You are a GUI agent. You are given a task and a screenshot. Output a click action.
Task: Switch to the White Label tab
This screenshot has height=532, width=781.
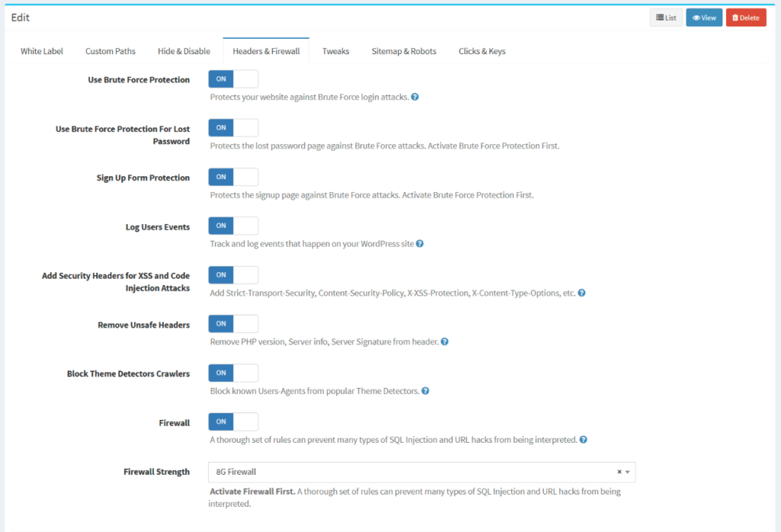point(42,51)
